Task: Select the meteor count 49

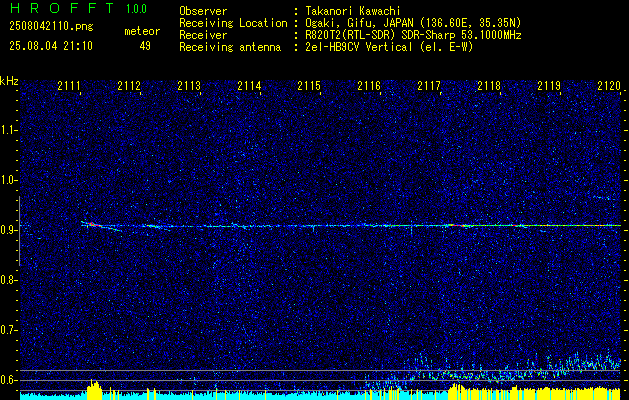Action: point(145,46)
